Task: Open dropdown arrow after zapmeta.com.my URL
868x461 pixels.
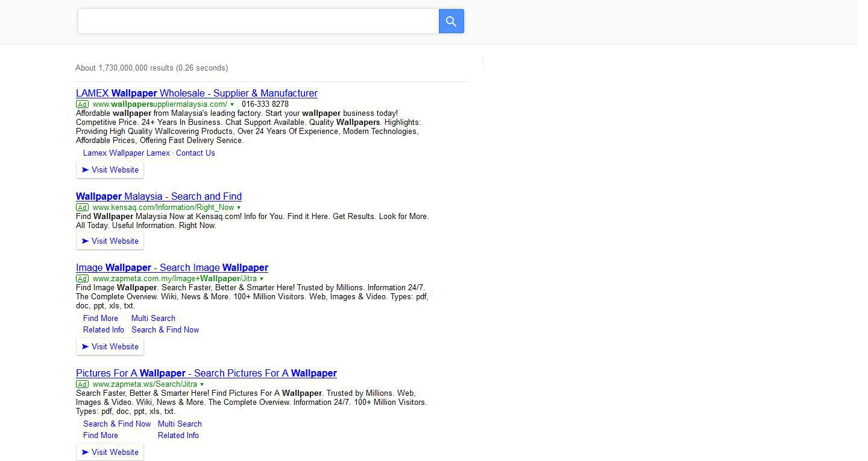Action: pos(262,279)
